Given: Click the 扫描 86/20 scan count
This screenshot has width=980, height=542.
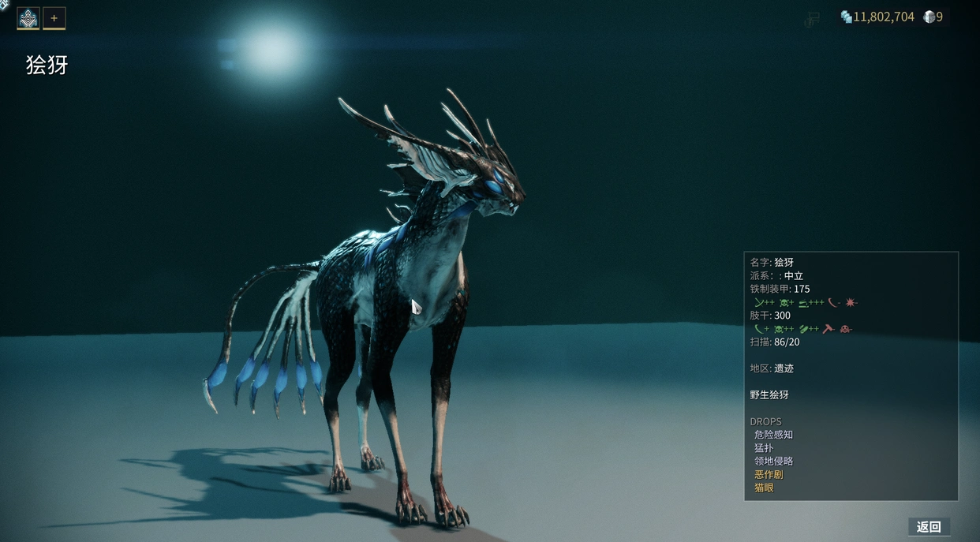Looking at the screenshot, I should coord(775,342).
